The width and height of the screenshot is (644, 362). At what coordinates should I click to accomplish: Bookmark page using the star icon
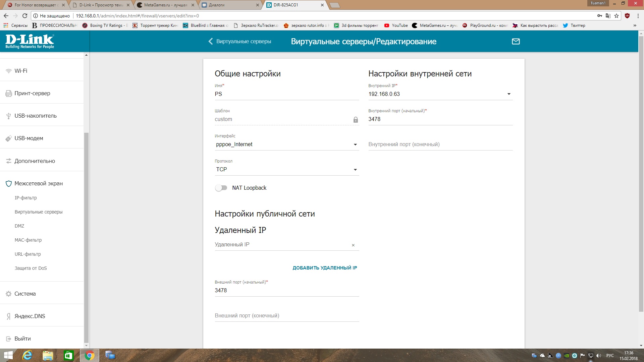point(616,16)
